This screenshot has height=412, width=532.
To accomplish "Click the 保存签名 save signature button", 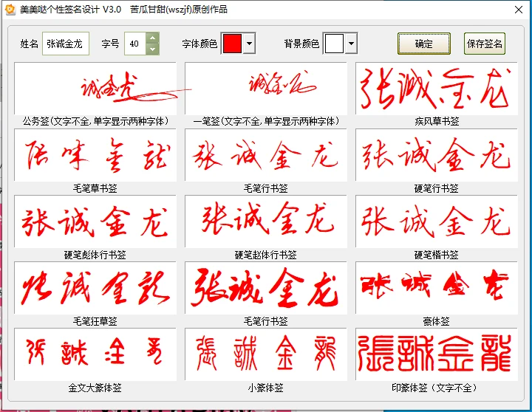I will click(x=484, y=44).
